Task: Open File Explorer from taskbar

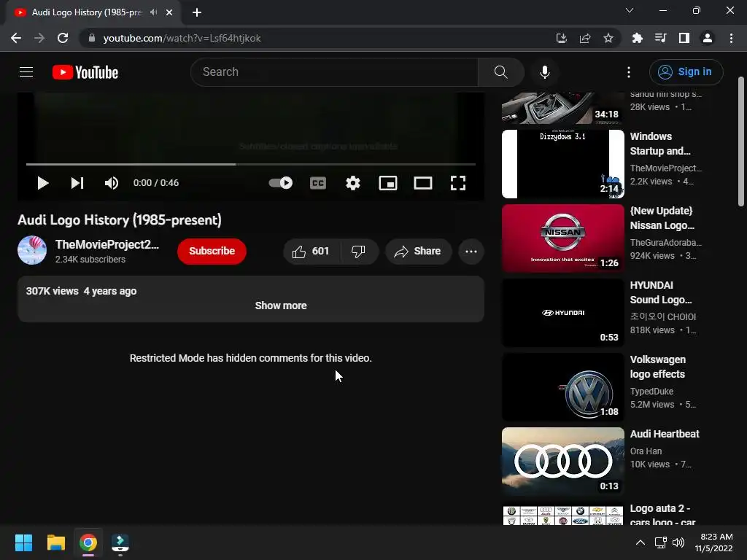Action: pos(55,542)
